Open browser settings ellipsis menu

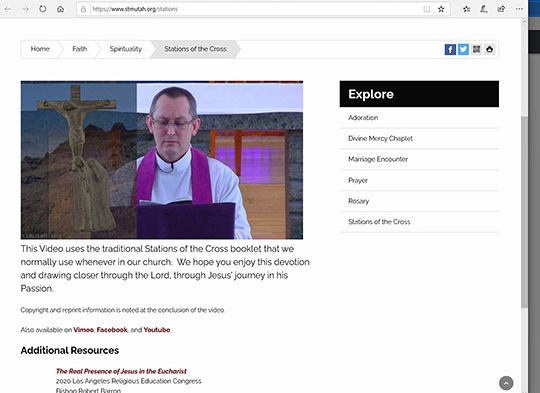(x=519, y=9)
